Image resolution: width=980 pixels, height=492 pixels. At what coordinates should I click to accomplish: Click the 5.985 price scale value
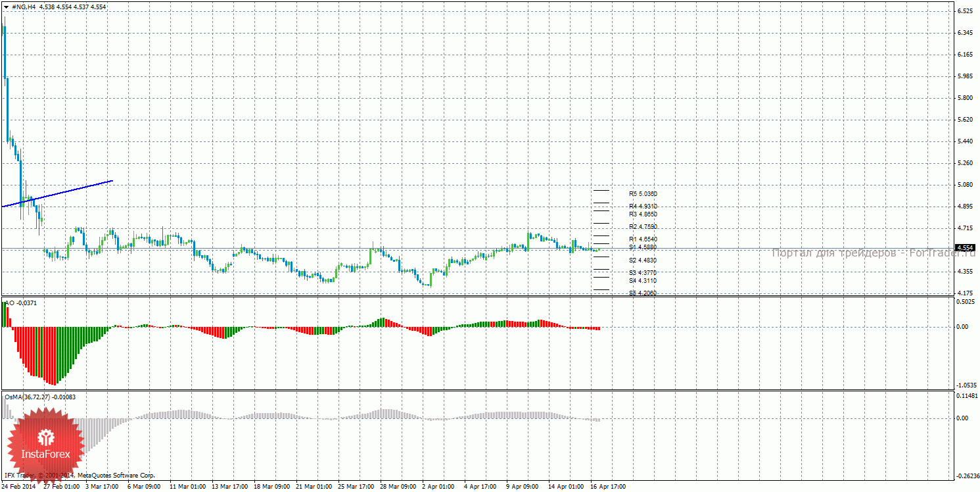(x=965, y=76)
